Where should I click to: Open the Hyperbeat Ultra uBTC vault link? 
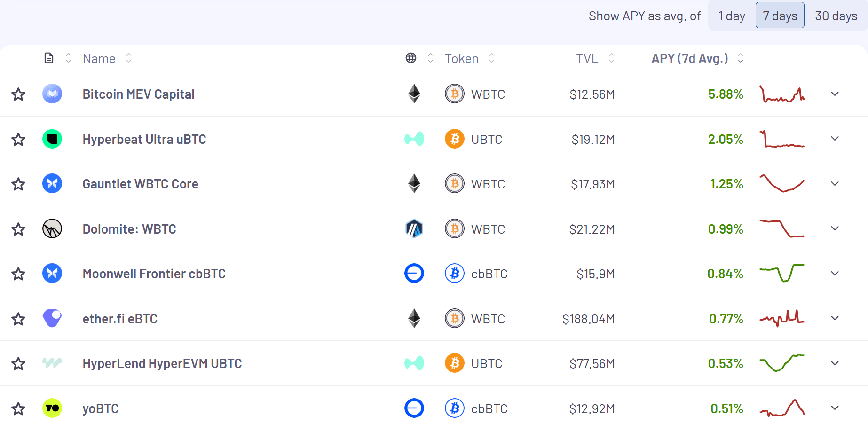tap(144, 139)
